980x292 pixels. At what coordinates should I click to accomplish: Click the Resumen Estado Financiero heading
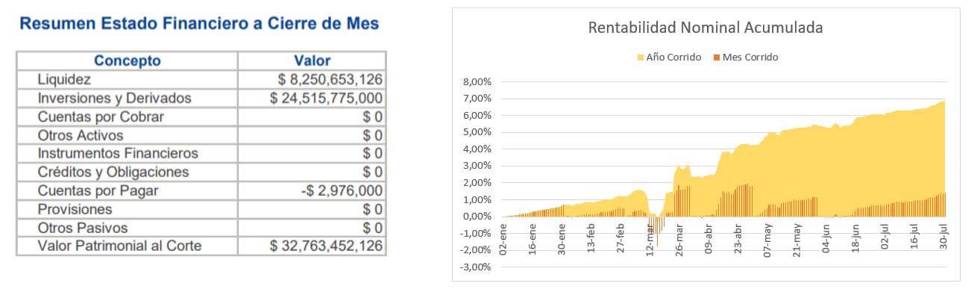click(198, 24)
